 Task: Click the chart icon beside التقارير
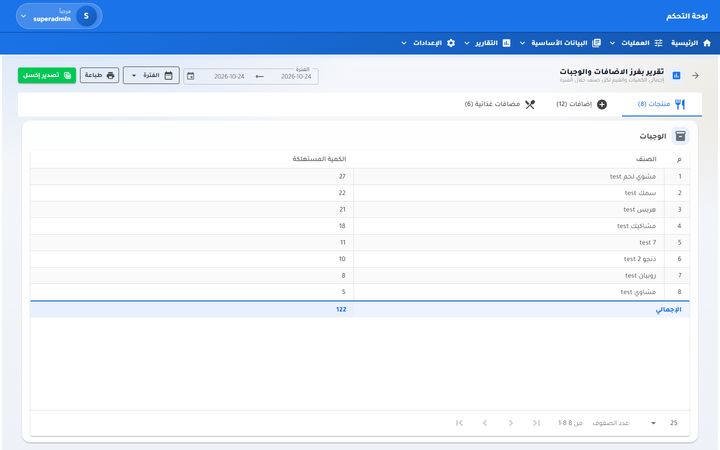coord(506,43)
